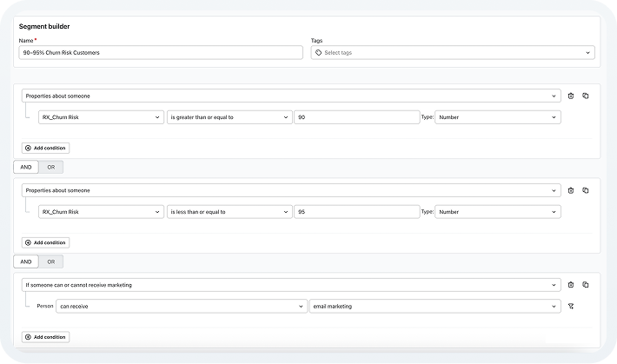Click filter icon beside email marketing
This screenshot has height=364, width=617.
pos(571,306)
